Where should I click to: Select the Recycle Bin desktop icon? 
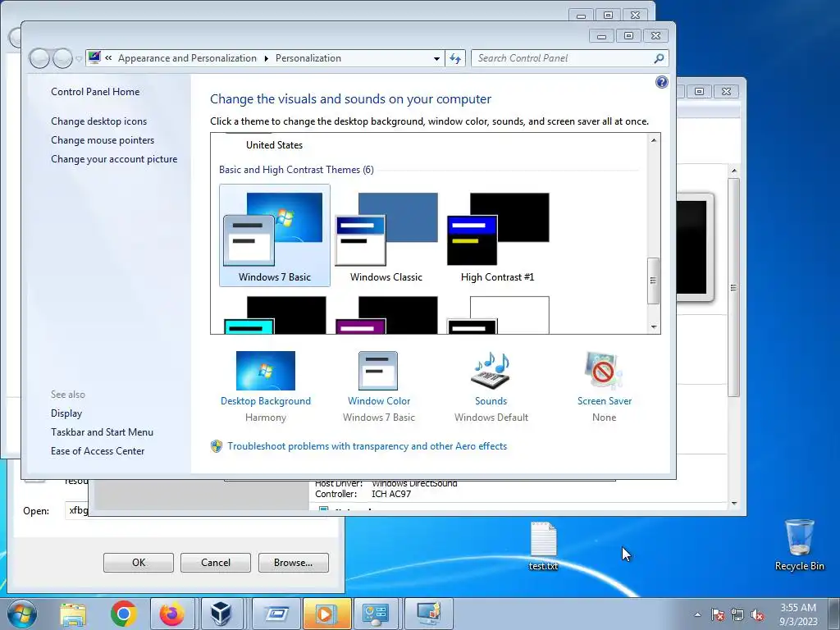(799, 545)
